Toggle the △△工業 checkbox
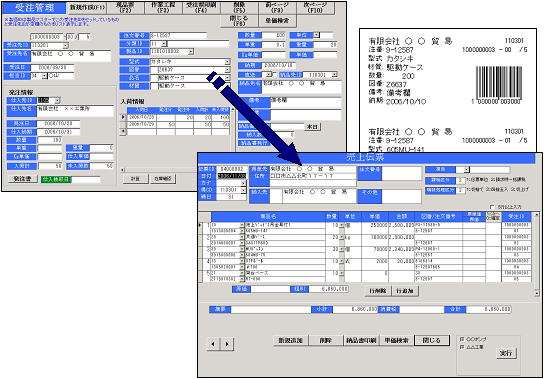Screen dimensions: 544x379 462,347
